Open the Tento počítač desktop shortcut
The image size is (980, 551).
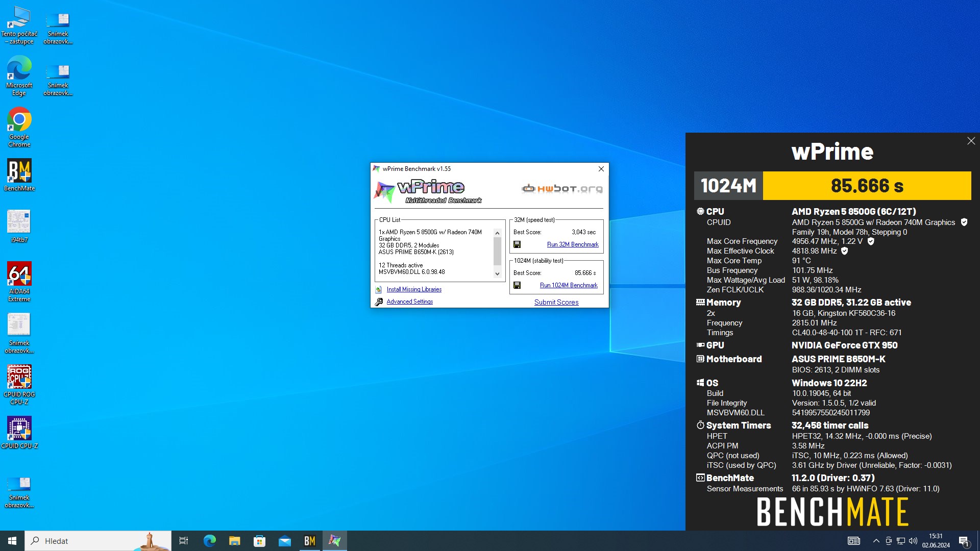pos(19,26)
